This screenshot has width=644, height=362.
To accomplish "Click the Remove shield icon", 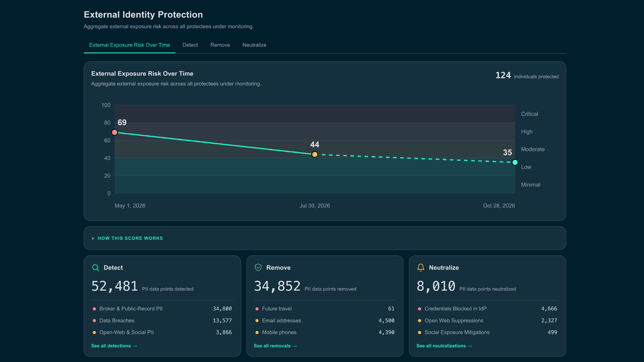I will pyautogui.click(x=258, y=267).
